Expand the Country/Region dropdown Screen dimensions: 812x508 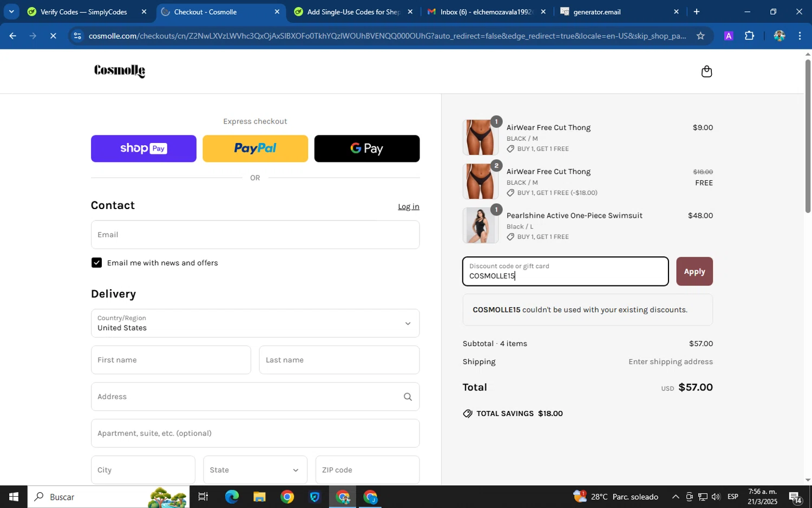pos(255,323)
